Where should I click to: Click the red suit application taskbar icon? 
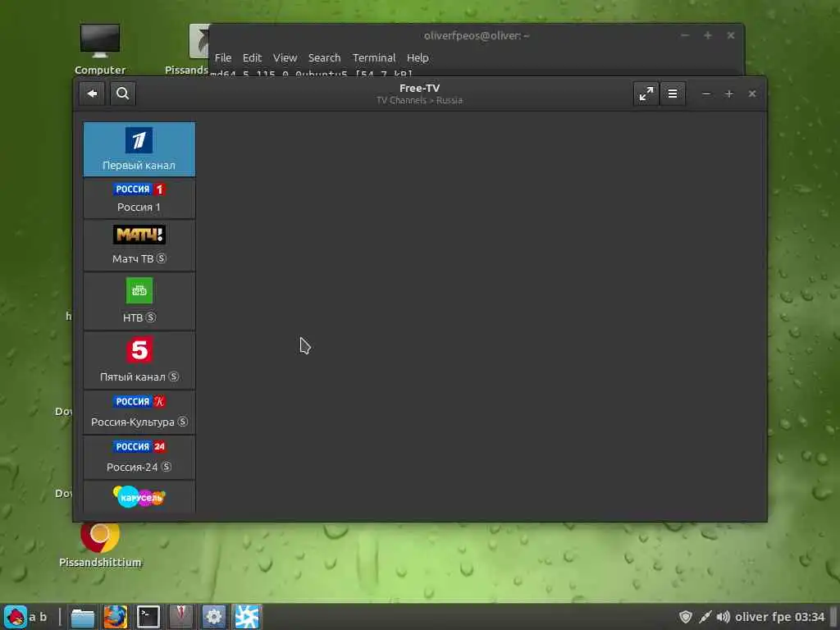coord(180,617)
